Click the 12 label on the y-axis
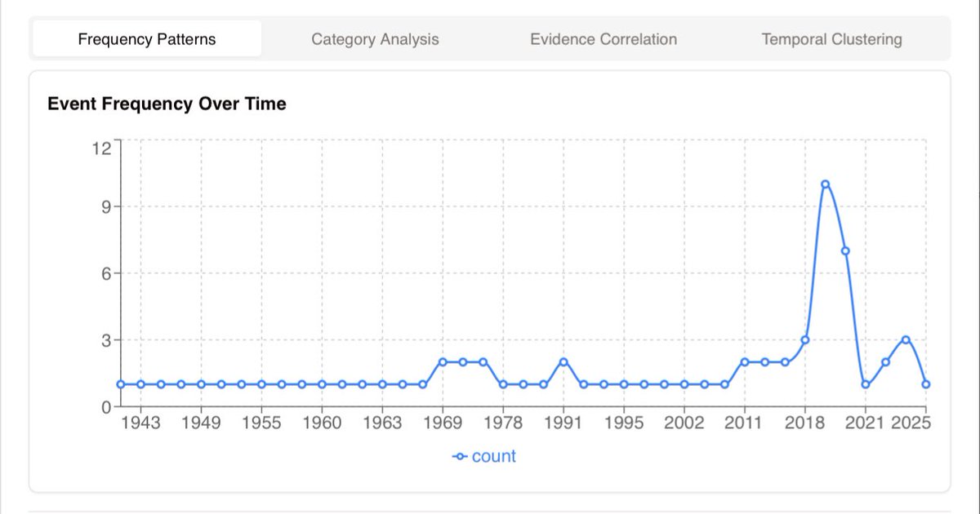 [101, 148]
